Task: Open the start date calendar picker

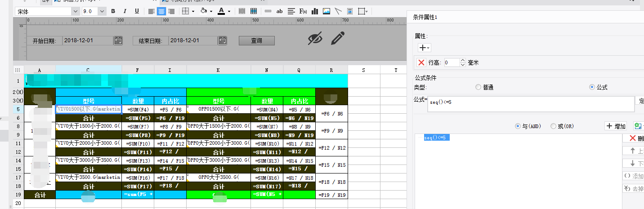Action: (x=118, y=40)
